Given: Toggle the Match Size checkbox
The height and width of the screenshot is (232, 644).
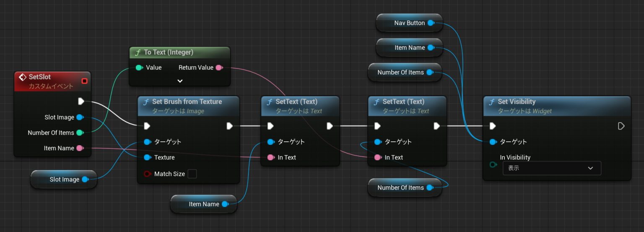Looking at the screenshot, I should coord(192,174).
